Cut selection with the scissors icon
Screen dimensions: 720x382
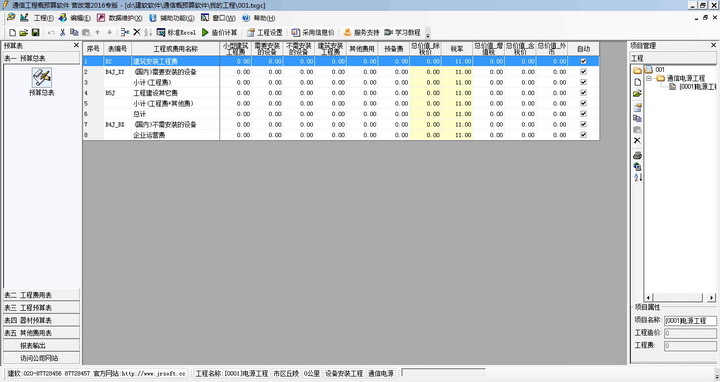tap(62, 33)
